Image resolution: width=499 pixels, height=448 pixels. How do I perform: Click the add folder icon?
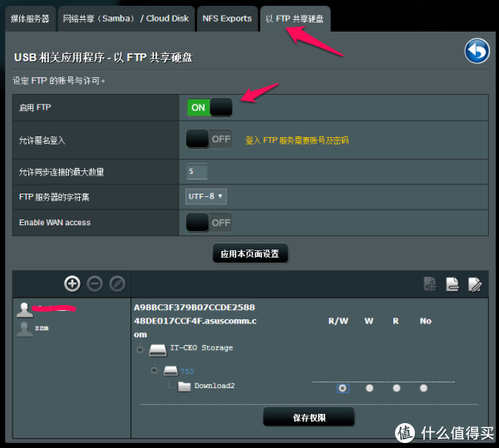tap(430, 284)
